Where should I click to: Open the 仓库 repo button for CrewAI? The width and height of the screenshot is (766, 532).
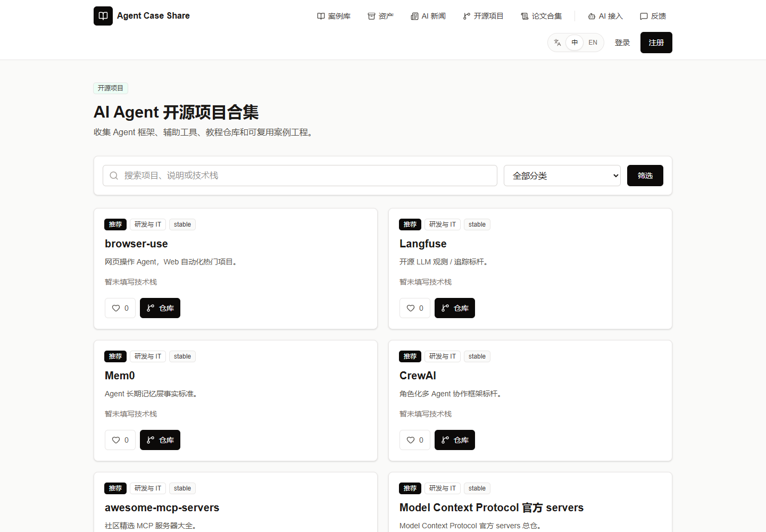tap(455, 440)
